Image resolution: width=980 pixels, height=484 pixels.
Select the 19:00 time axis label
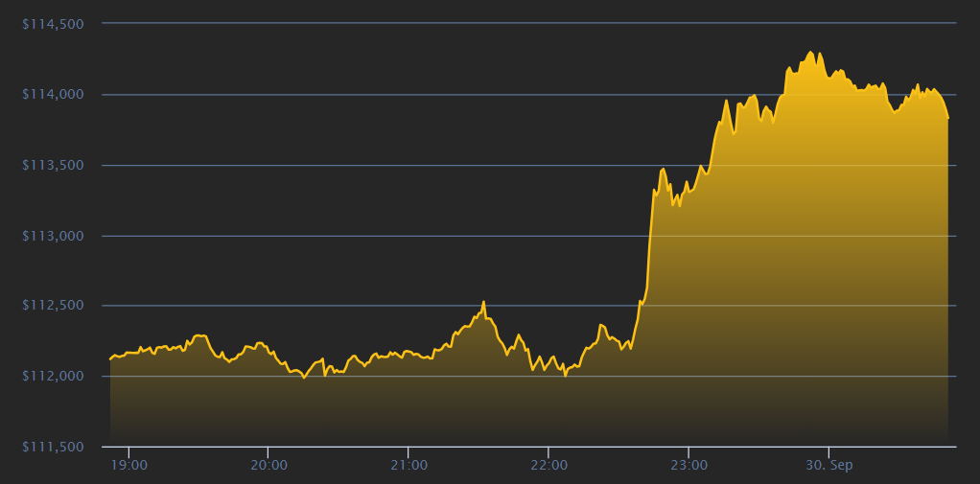[x=128, y=465]
